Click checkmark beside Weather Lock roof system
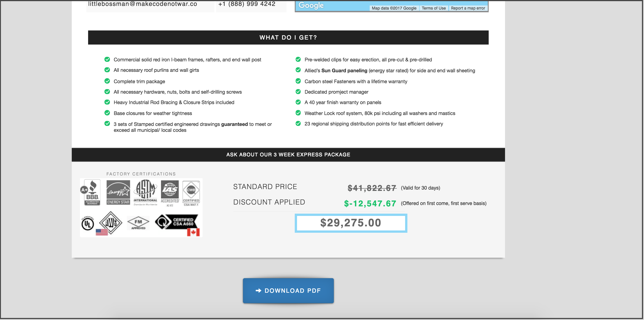644x320 pixels. pos(298,113)
